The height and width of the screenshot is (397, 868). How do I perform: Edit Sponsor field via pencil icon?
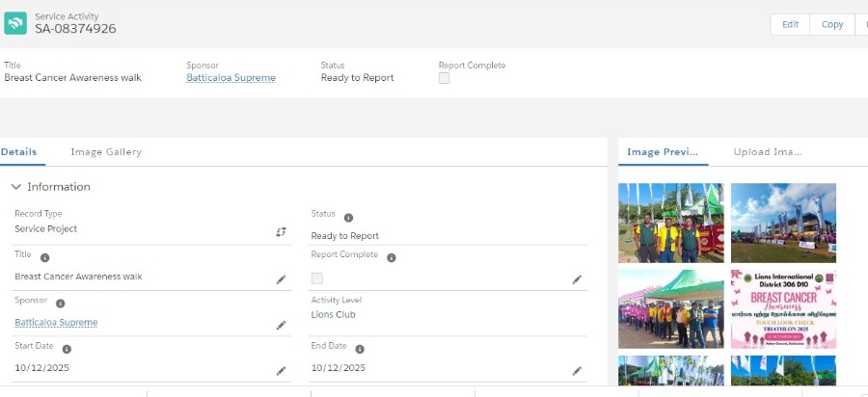pyautogui.click(x=282, y=325)
